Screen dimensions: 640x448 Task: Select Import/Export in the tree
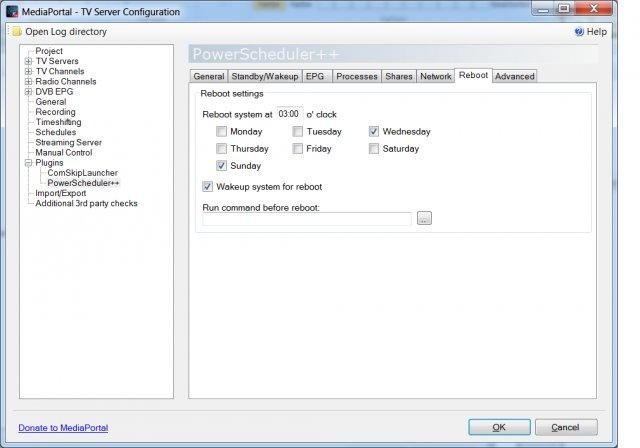coord(60,193)
